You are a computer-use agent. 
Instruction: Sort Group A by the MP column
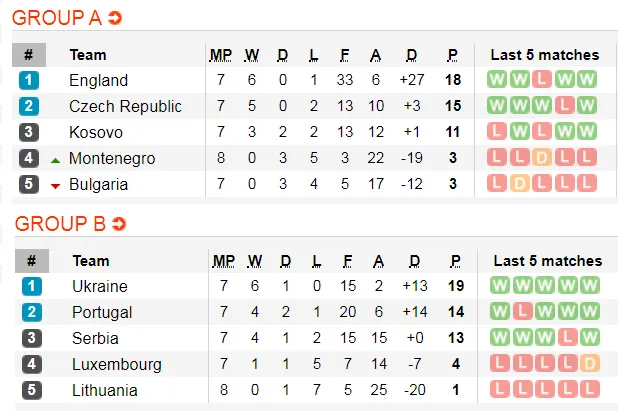tap(220, 55)
